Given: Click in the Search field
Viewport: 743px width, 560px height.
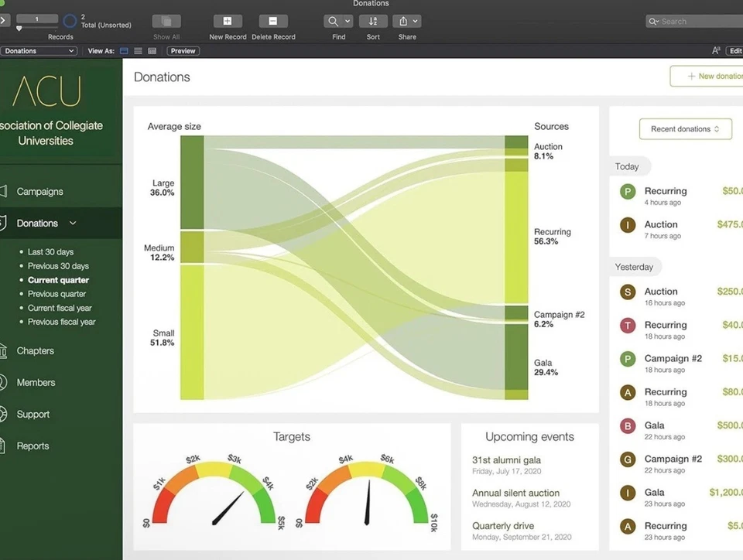Looking at the screenshot, I should click(x=694, y=22).
